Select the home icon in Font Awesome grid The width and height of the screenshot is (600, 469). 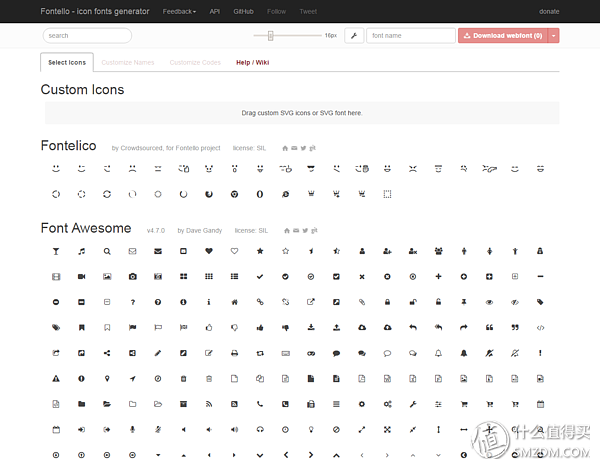[235, 302]
